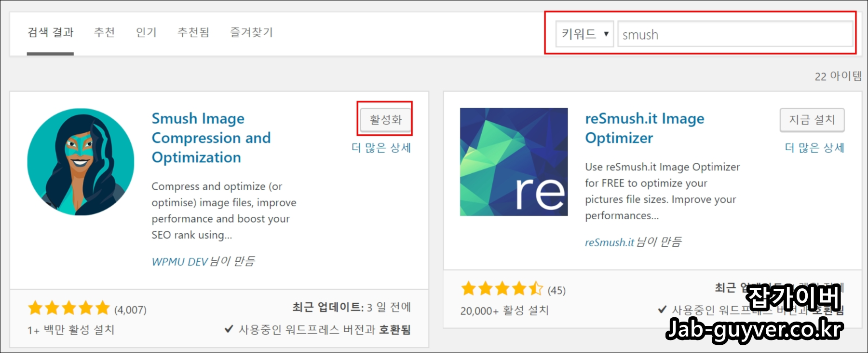Switch to the 인기 tab
The height and width of the screenshot is (353, 868).
tap(146, 32)
